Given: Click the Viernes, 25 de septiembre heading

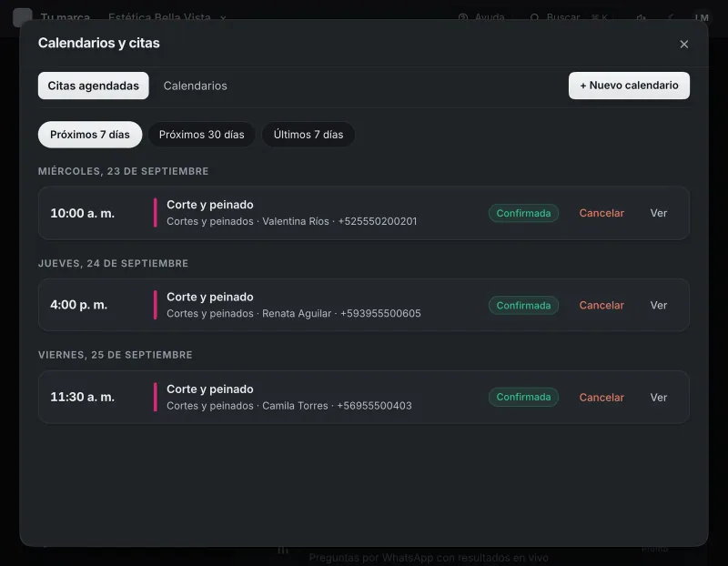Looking at the screenshot, I should (116, 355).
